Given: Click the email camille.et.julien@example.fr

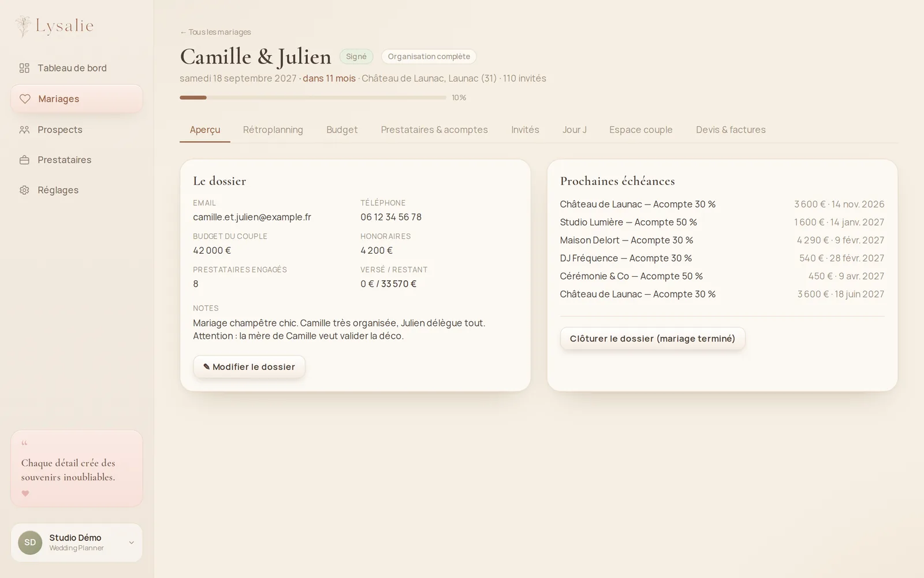Looking at the screenshot, I should (252, 217).
